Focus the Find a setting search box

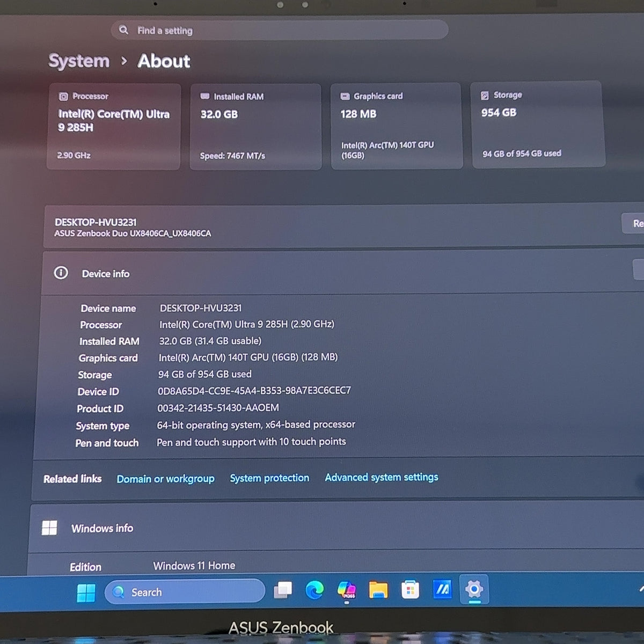coord(280,30)
